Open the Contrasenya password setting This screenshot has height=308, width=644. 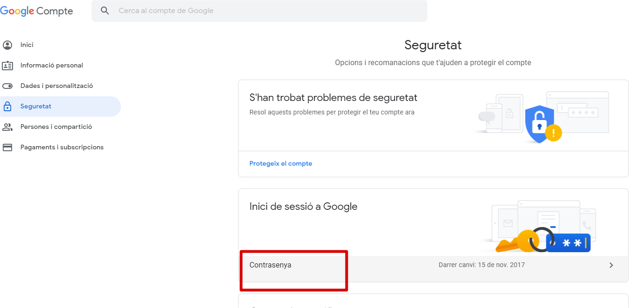(x=271, y=265)
